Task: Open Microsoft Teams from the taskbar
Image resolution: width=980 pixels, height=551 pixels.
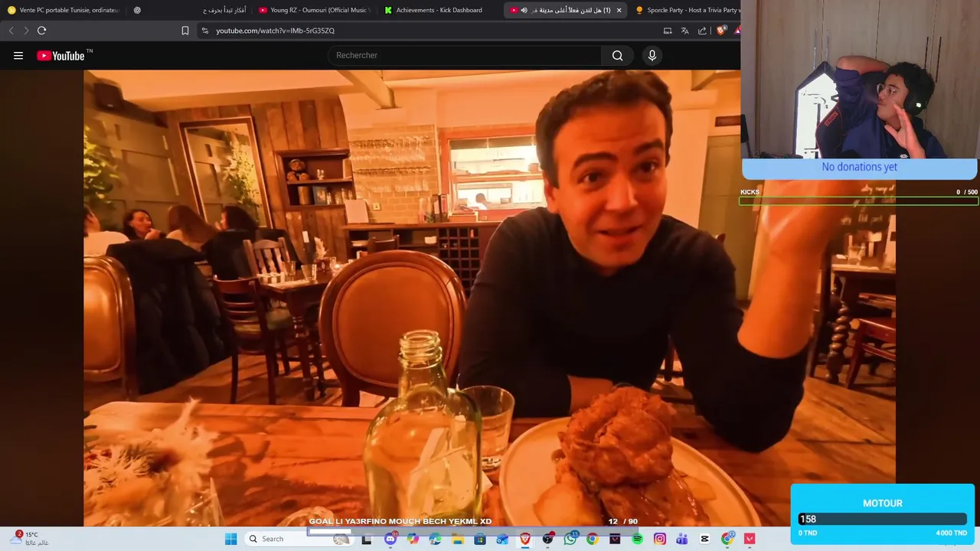Action: click(682, 539)
